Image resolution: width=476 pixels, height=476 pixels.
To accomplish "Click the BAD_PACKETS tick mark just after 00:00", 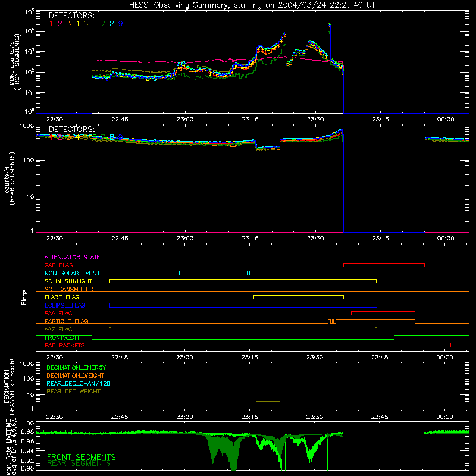I will 450,345.
